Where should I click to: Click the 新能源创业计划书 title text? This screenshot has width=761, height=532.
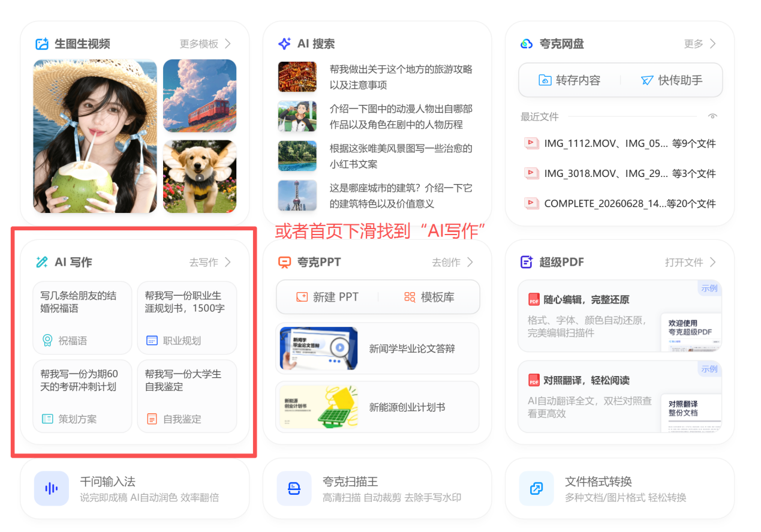coord(407,407)
